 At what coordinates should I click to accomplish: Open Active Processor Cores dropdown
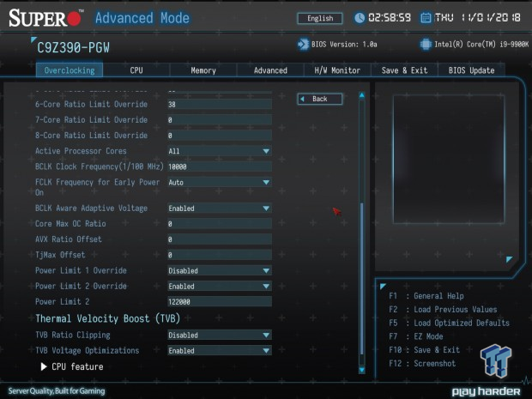220,151
